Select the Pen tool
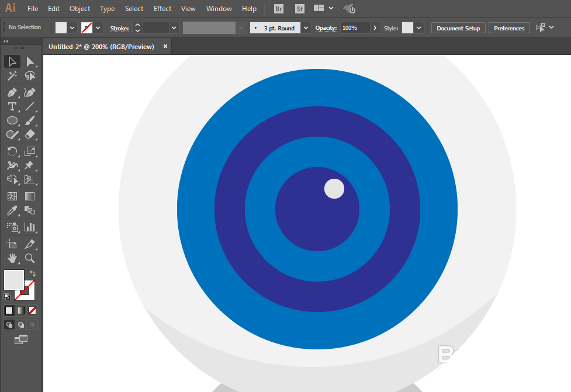Screen dimensions: 571x392 tap(12, 92)
